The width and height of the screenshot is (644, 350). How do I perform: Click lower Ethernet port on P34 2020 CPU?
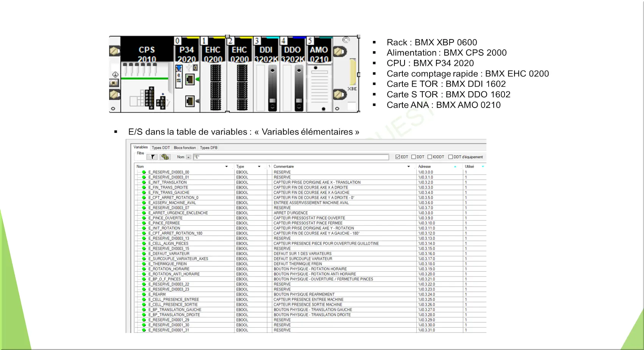(x=190, y=101)
